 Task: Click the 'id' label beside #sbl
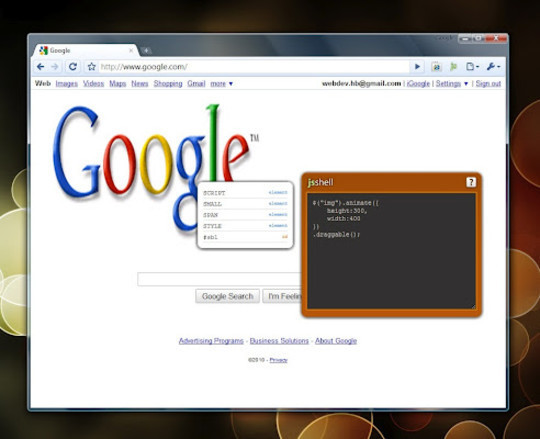(x=285, y=237)
